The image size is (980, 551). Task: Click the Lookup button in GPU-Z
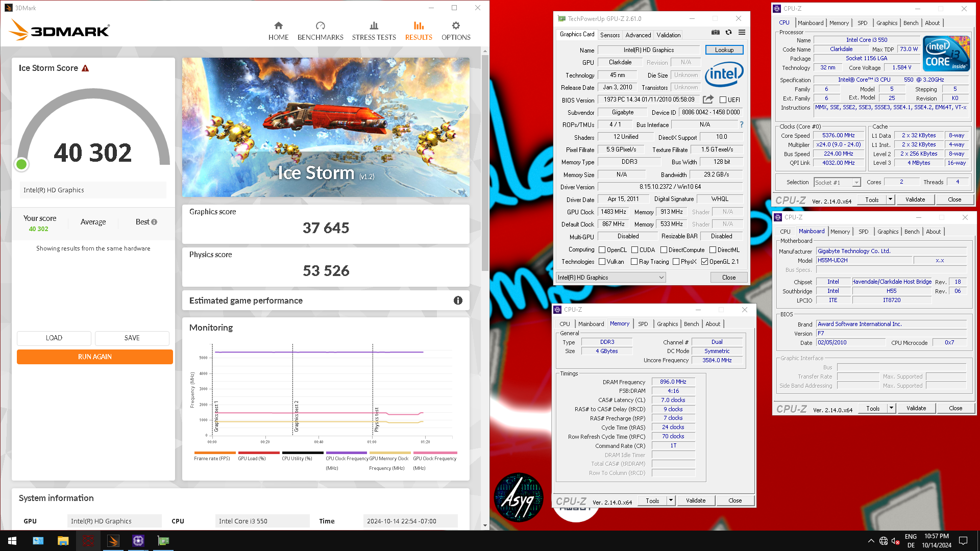(724, 50)
